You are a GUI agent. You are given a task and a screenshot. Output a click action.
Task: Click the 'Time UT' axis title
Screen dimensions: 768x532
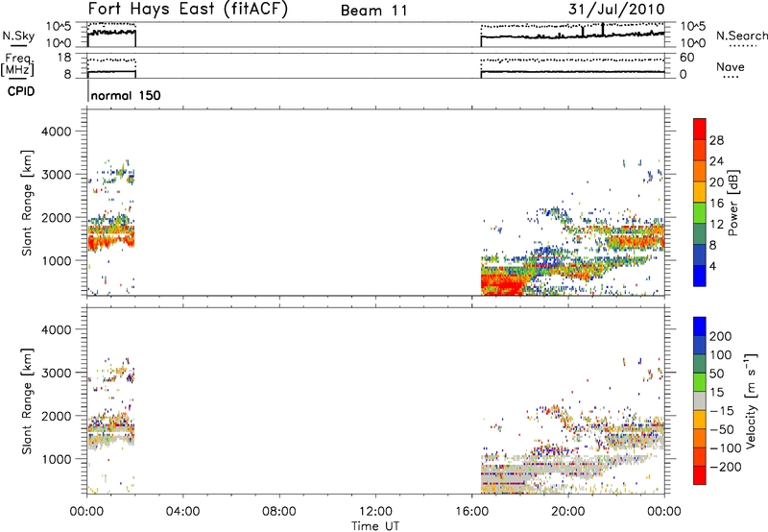pyautogui.click(x=375, y=525)
